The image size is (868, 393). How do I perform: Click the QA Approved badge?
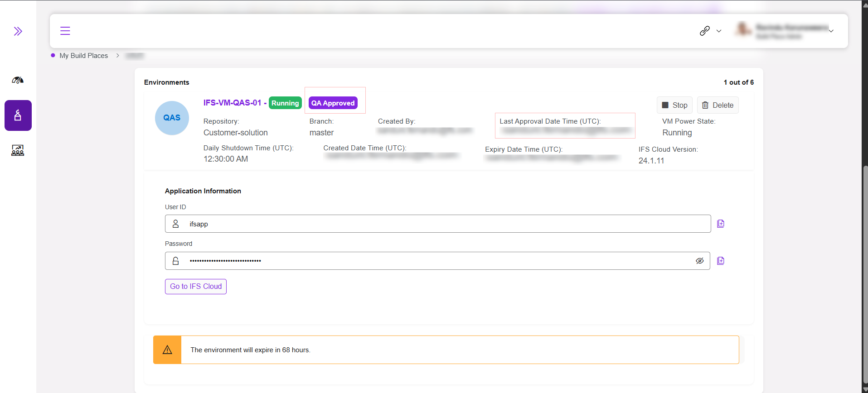coord(333,103)
